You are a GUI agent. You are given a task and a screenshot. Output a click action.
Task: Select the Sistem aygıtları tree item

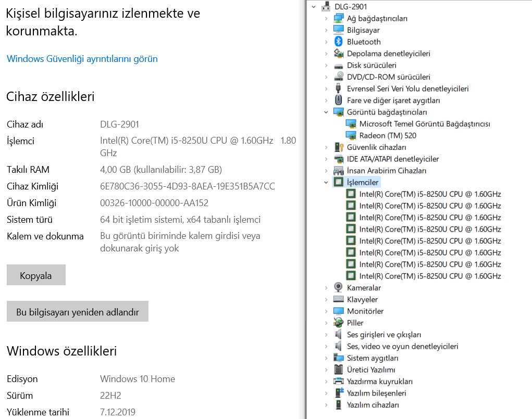[x=372, y=358]
